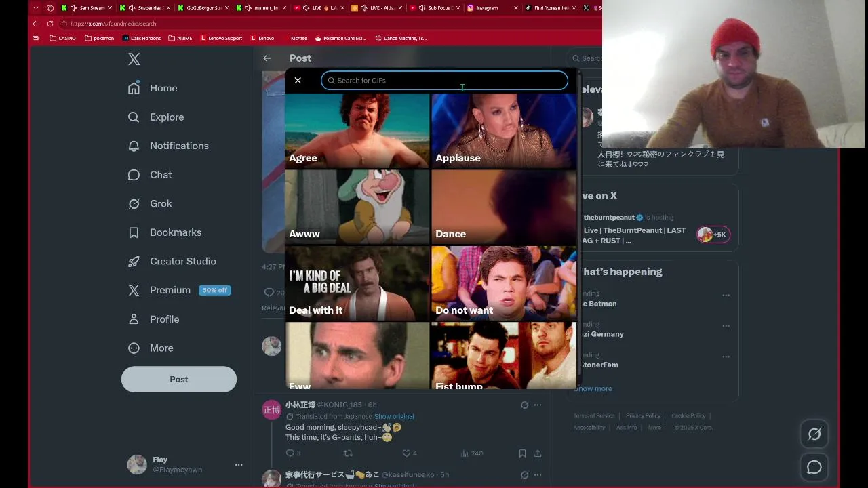The image size is (868, 488).
Task: Open the tab list dropdown chevron
Action: (35, 8)
